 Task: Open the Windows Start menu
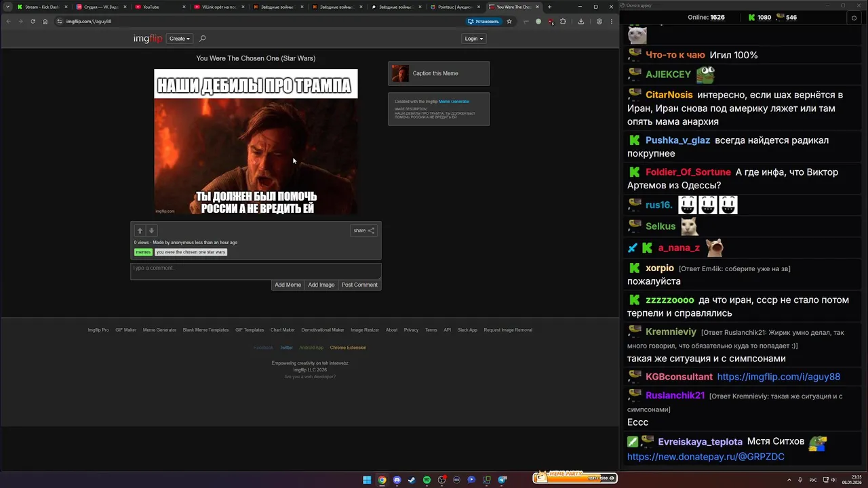[x=367, y=480]
